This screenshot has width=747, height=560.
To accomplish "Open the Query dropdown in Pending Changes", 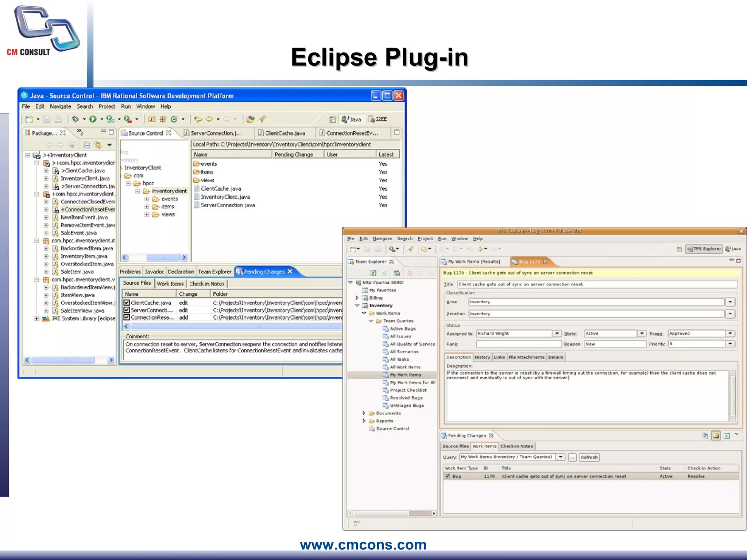I will [561, 457].
